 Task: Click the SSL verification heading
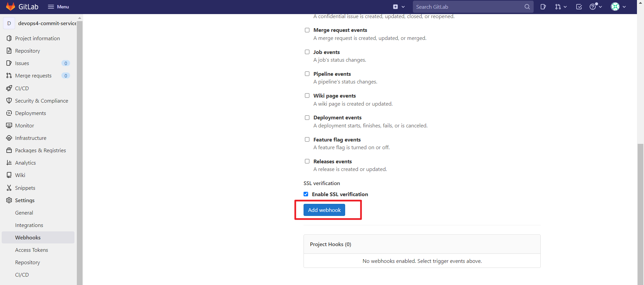click(x=322, y=183)
